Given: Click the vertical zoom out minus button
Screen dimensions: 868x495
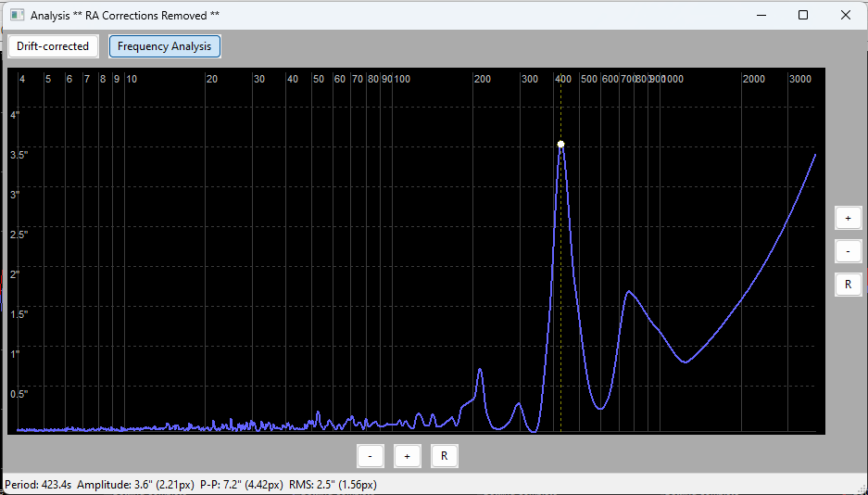Looking at the screenshot, I should 848,251.
